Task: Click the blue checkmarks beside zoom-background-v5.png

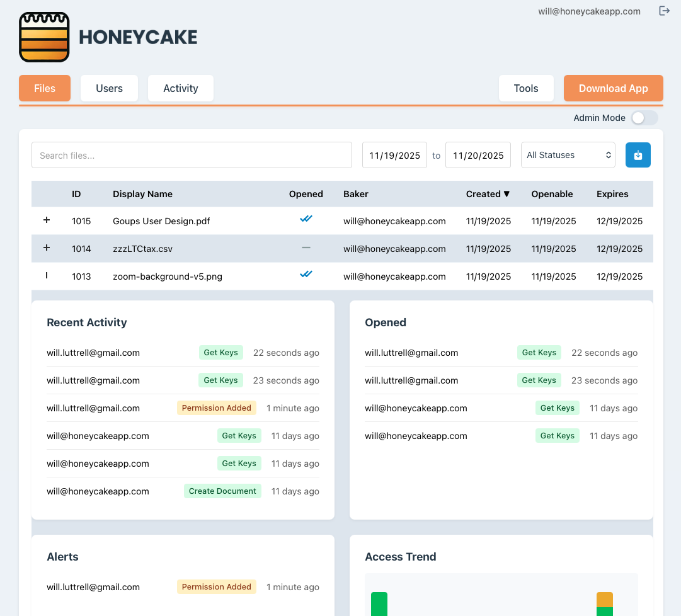Action: (306, 274)
